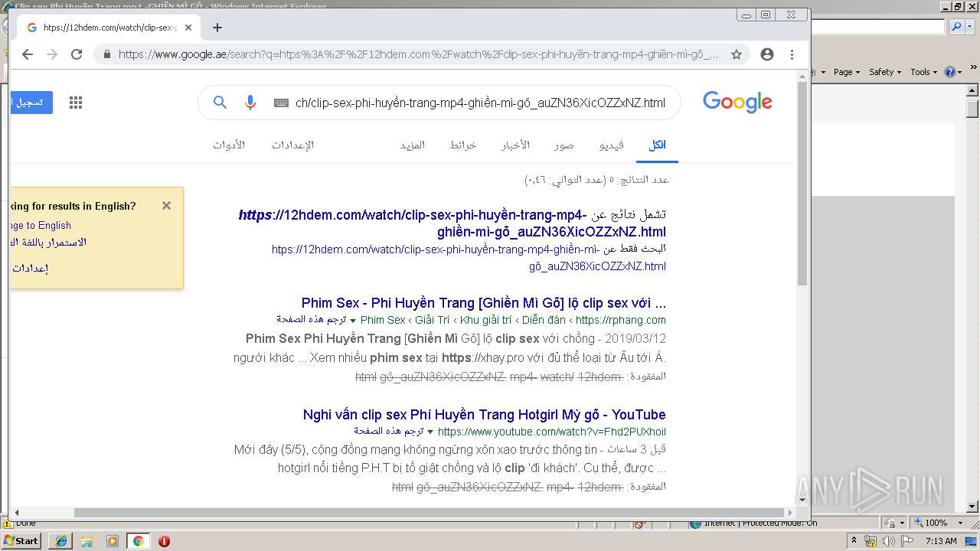
Task: Launch Internet Explorer from the taskbar
Action: (x=61, y=541)
